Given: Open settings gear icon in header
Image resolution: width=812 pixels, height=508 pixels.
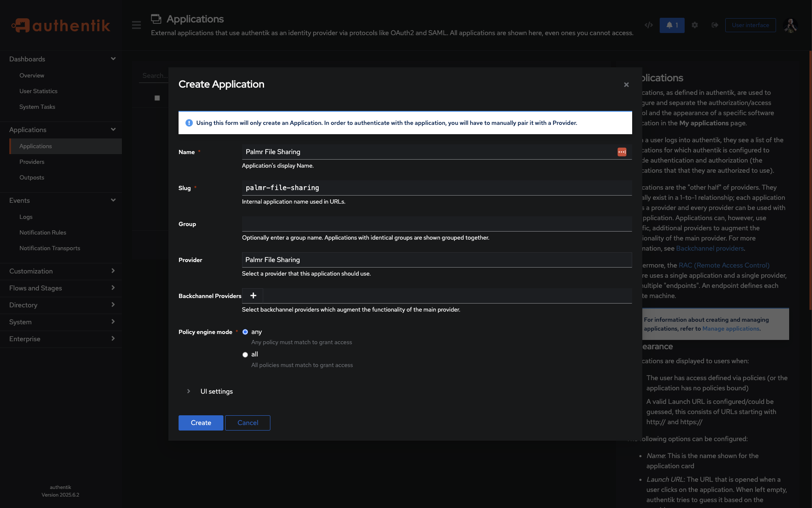Looking at the screenshot, I should [695, 25].
